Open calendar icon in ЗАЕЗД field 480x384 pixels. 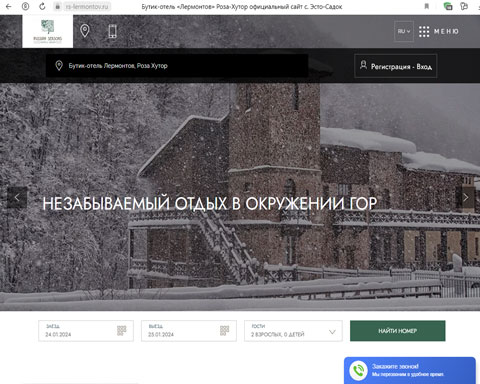(122, 331)
